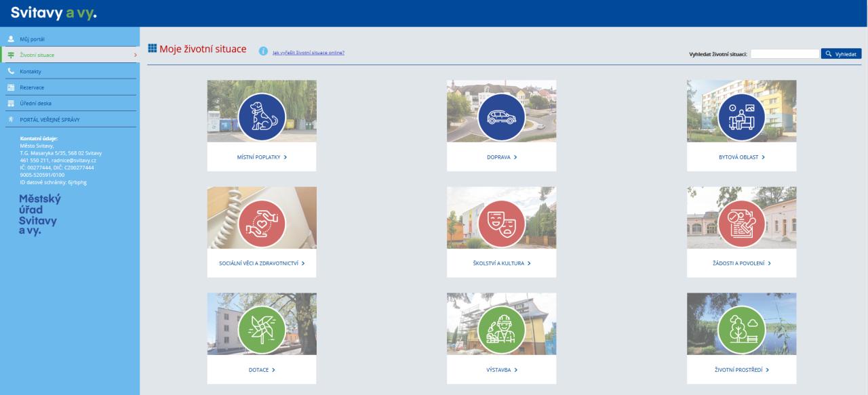Select Kontakty in the left menu
The width and height of the screenshot is (868, 395).
tap(31, 71)
